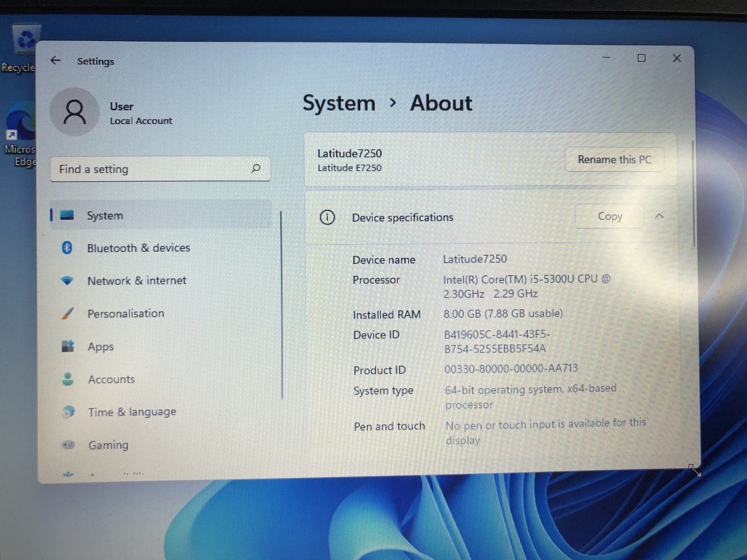Click the Apps grid icon in sidebar
The width and height of the screenshot is (747, 560).
click(x=68, y=346)
